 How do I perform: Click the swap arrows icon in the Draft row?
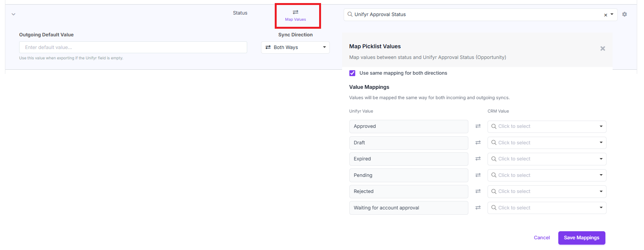click(478, 142)
